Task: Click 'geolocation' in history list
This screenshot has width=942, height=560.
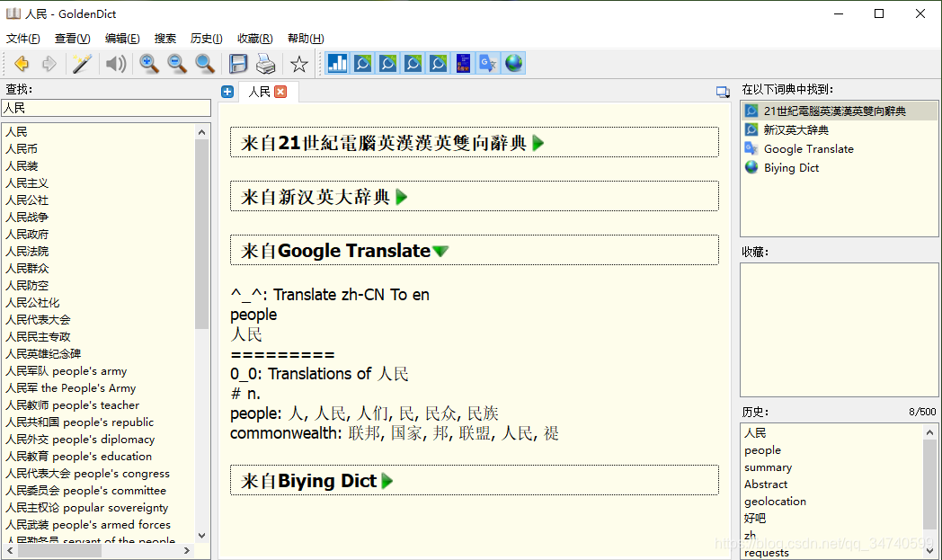Action: click(x=775, y=502)
